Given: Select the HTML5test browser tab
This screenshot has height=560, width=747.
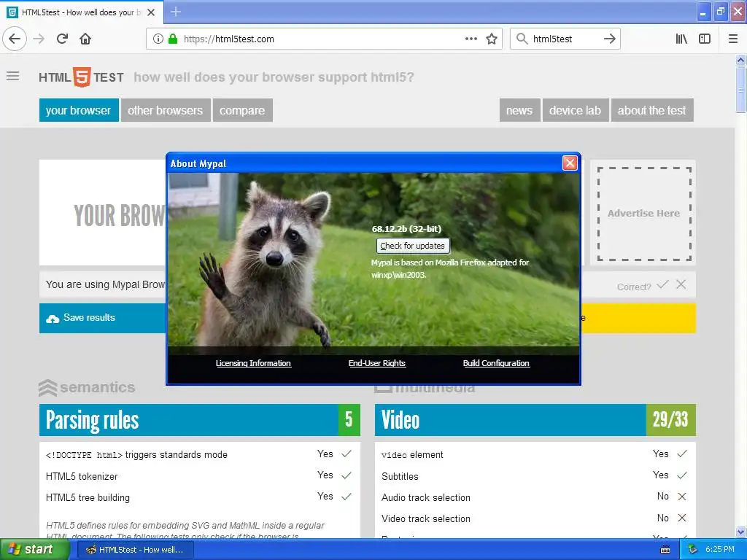Looking at the screenshot, I should coord(82,12).
